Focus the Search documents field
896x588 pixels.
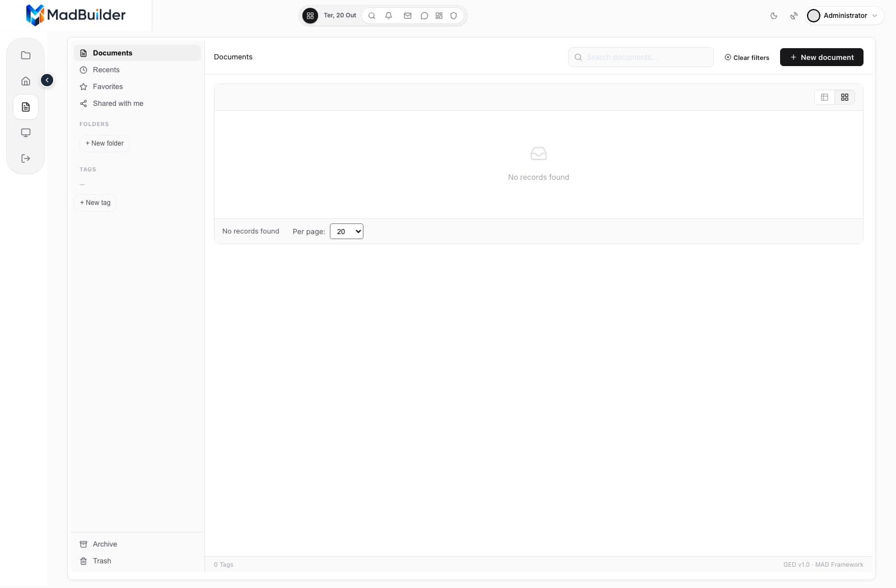pos(641,57)
